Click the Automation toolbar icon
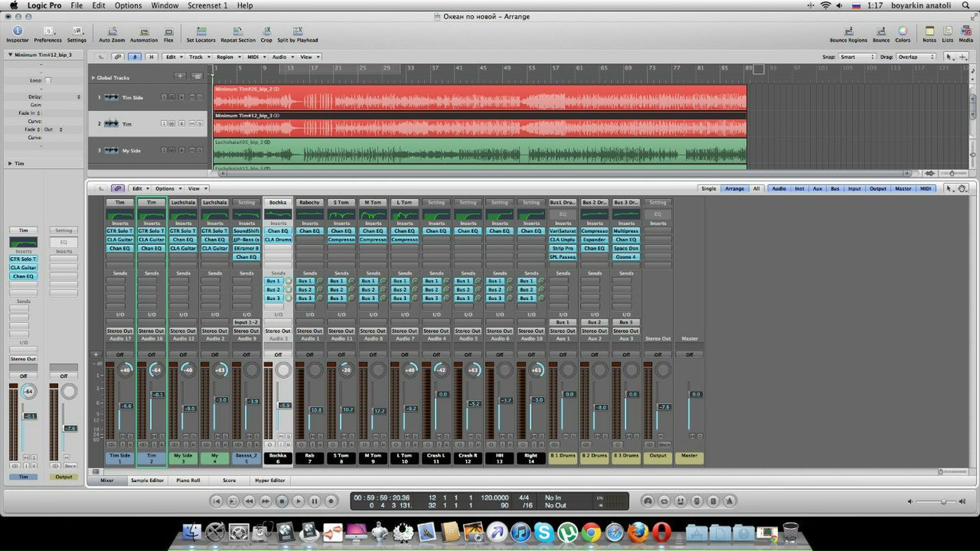This screenshot has height=551, width=980. point(144,31)
